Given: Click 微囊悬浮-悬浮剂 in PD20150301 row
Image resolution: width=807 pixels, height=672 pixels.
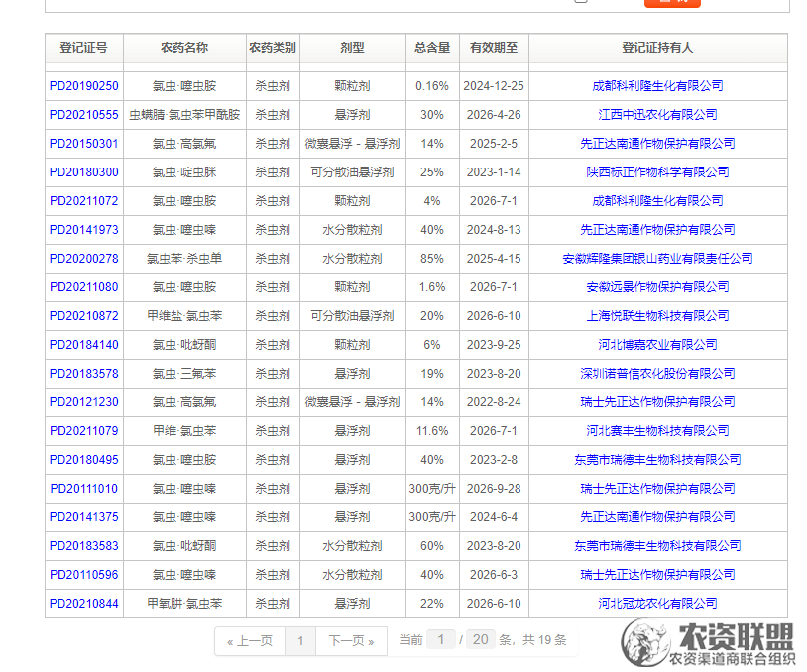Looking at the screenshot, I should pyautogui.click(x=353, y=144).
